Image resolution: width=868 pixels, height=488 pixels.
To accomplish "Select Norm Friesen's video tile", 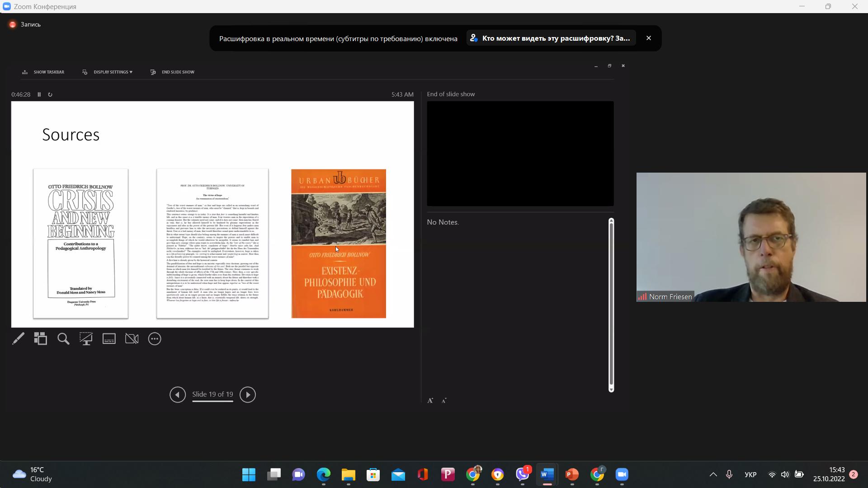I will (x=751, y=237).
